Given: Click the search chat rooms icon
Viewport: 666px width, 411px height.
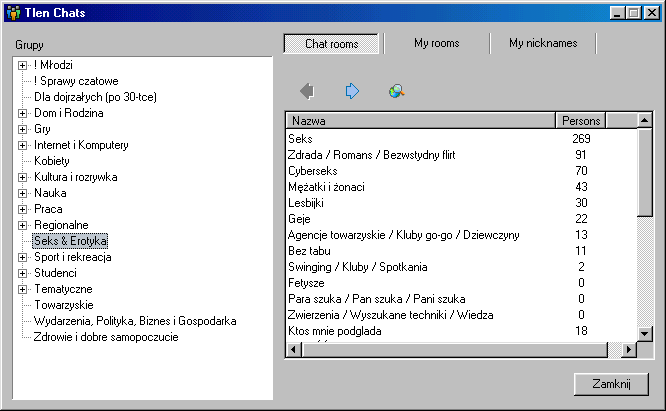Looking at the screenshot, I should tap(396, 92).
